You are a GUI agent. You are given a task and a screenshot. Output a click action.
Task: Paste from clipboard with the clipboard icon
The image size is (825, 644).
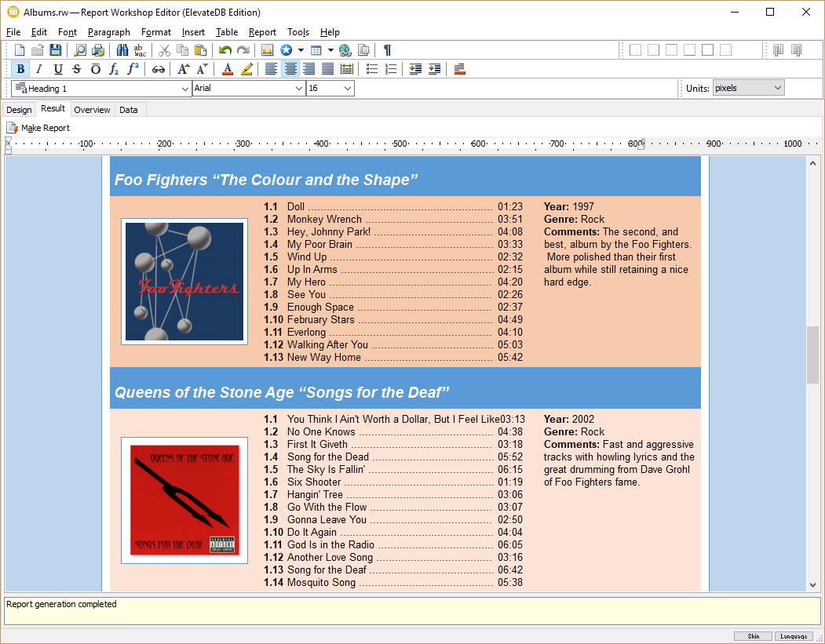200,50
